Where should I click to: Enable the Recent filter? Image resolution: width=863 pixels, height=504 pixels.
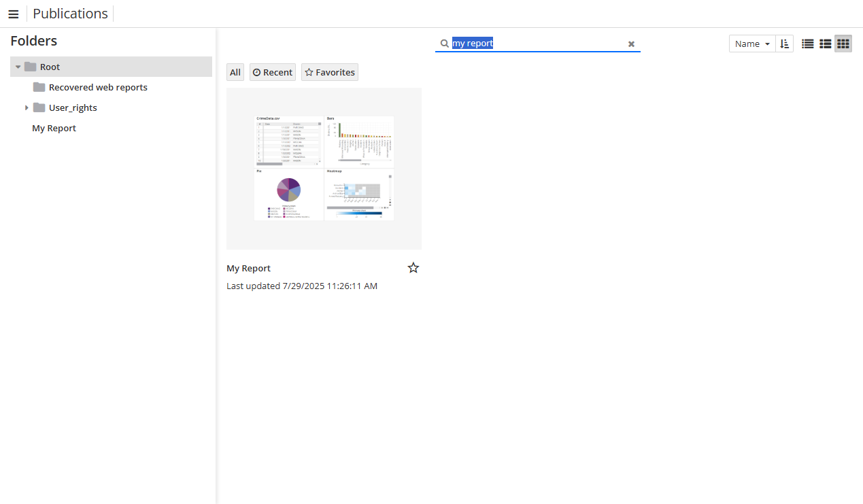point(272,72)
